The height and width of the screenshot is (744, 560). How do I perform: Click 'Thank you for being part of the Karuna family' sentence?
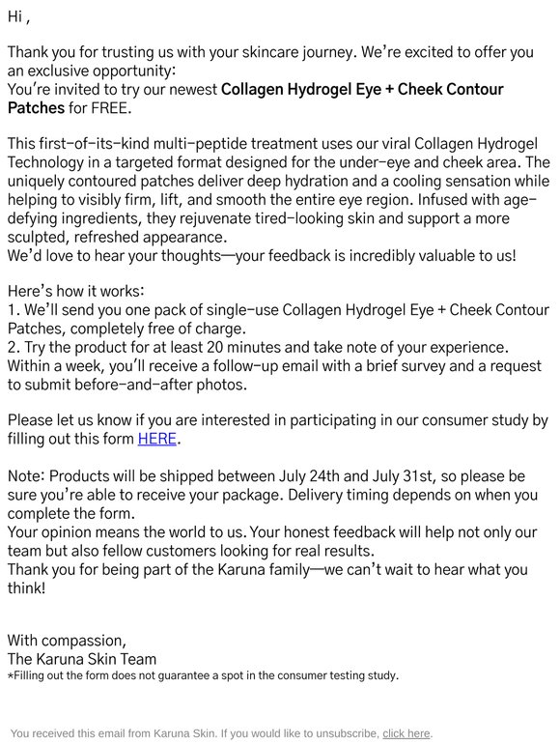tap(267, 579)
